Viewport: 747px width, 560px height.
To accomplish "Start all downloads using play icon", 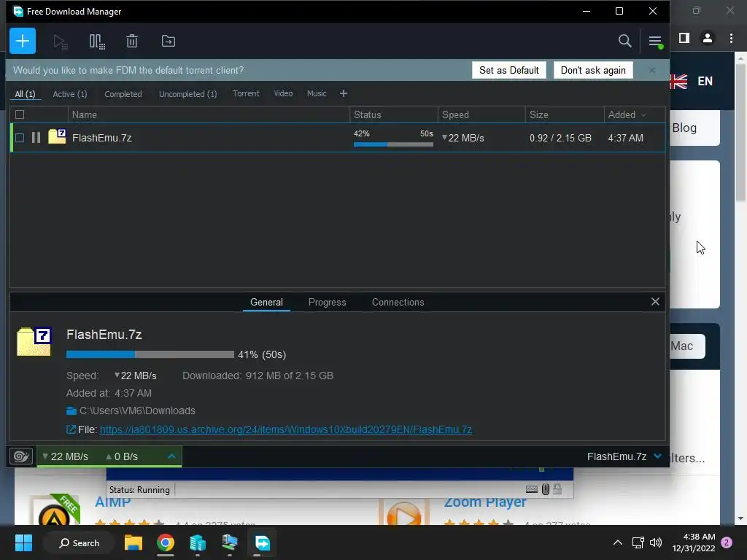I will [60, 42].
